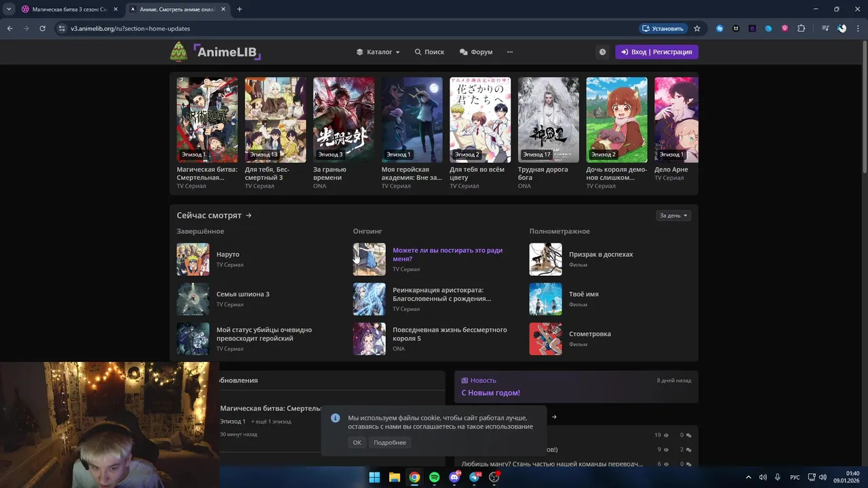868x488 pixels.
Task: Open the Chrome profile avatar
Action: tap(842, 28)
